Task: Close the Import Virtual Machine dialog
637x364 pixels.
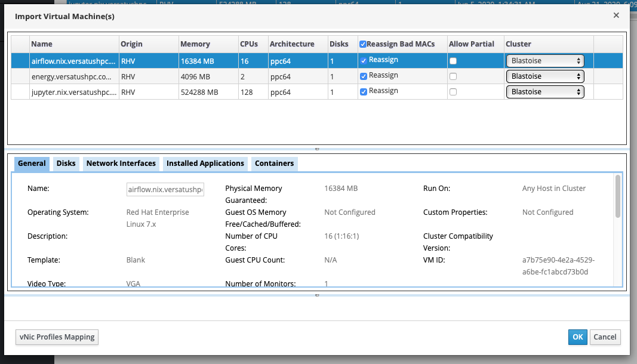Action: click(616, 16)
